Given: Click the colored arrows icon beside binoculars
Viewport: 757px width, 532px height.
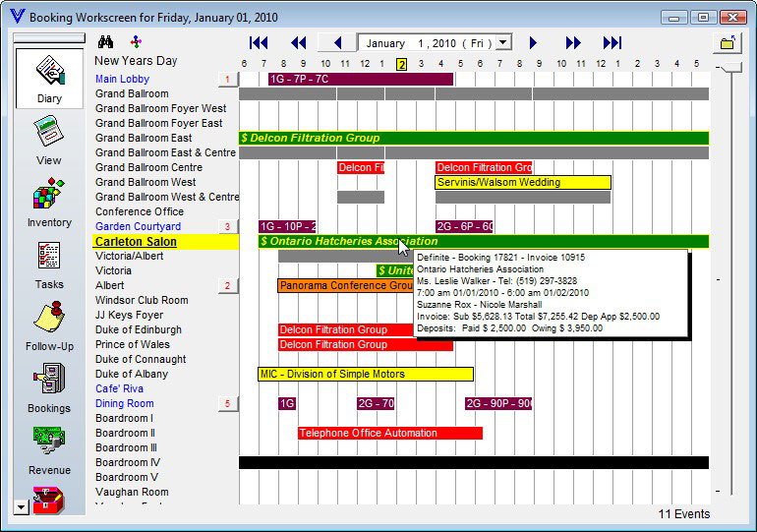Looking at the screenshot, I should [135, 42].
